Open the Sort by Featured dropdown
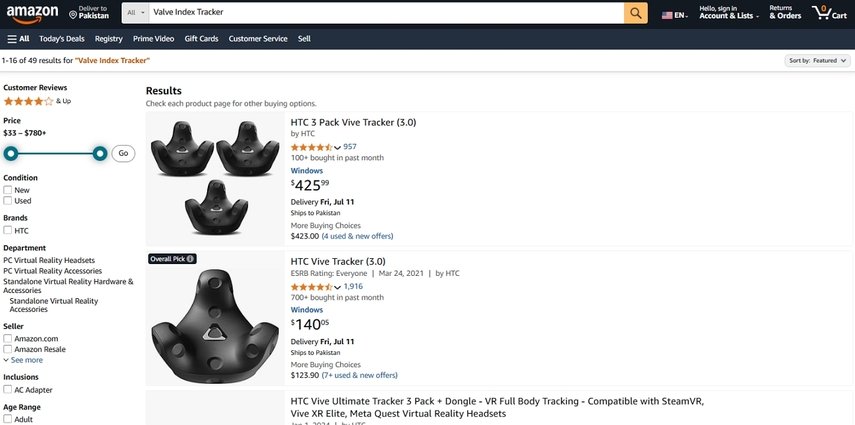 coord(817,61)
